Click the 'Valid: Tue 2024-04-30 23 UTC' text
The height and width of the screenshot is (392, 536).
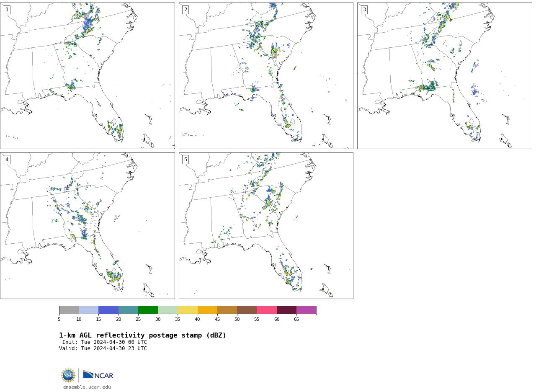click(103, 348)
